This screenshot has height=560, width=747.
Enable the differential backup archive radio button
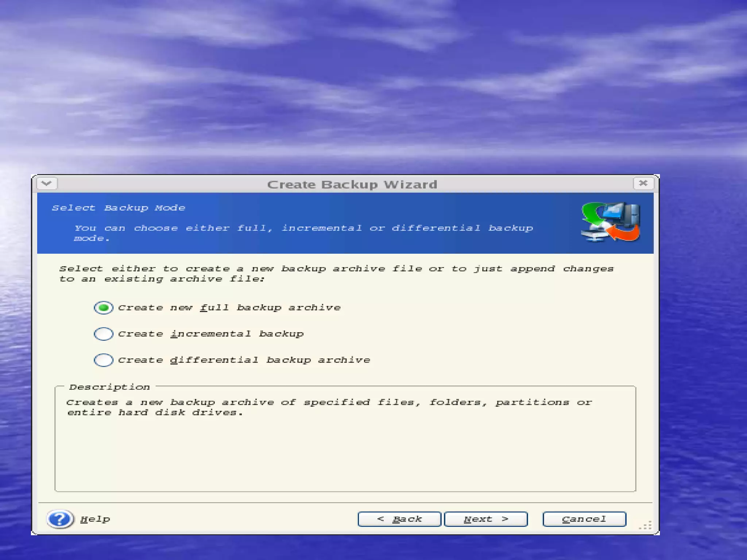pyautogui.click(x=104, y=360)
